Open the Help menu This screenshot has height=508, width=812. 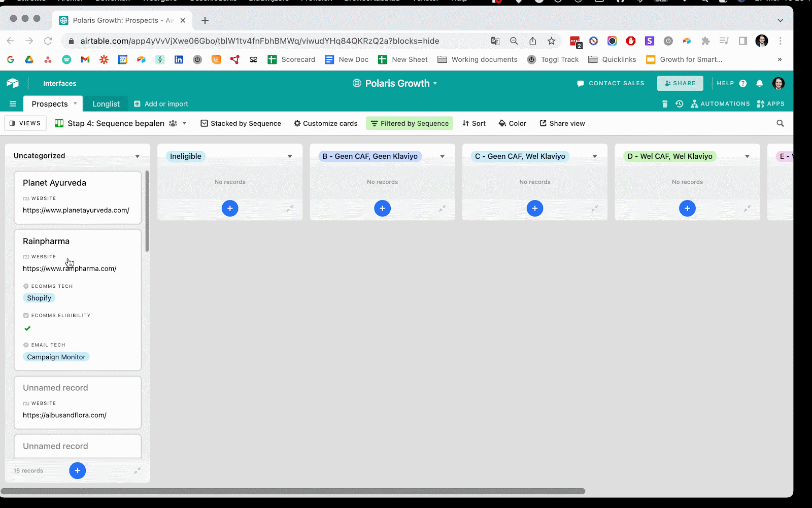(731, 83)
